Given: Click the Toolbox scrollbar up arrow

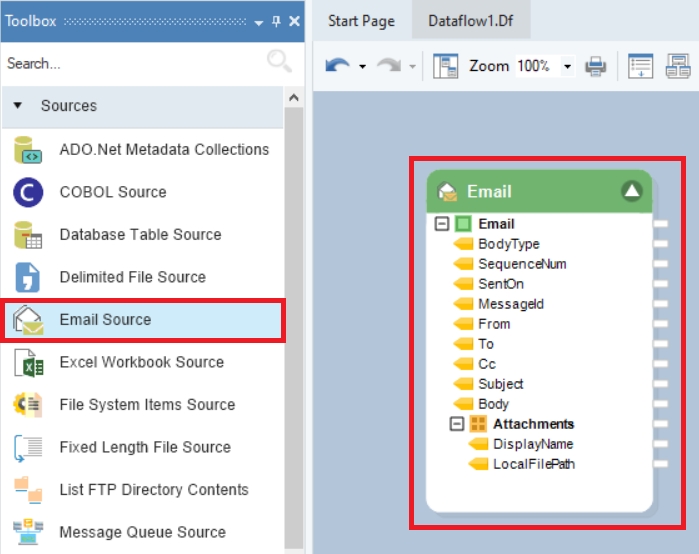Looking at the screenshot, I should pyautogui.click(x=294, y=98).
